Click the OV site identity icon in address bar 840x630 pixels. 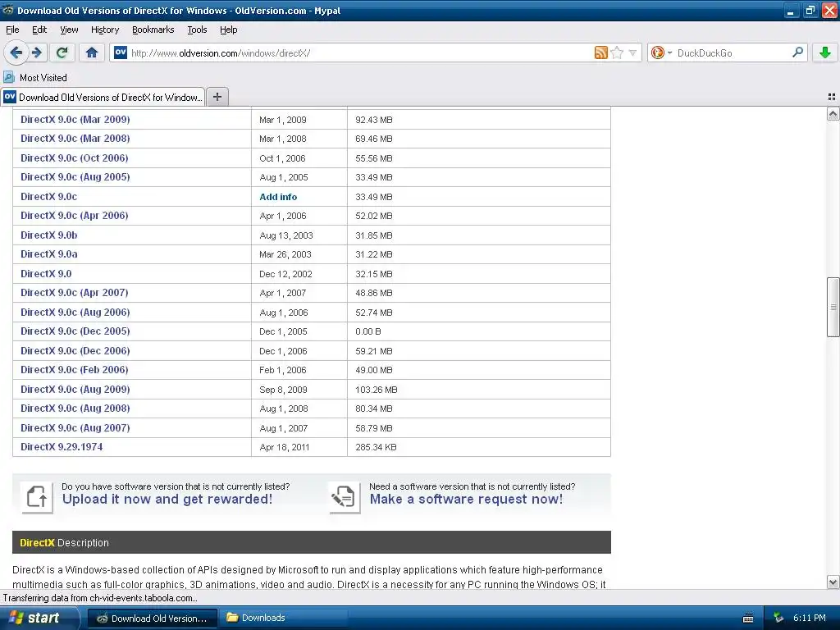click(x=121, y=52)
